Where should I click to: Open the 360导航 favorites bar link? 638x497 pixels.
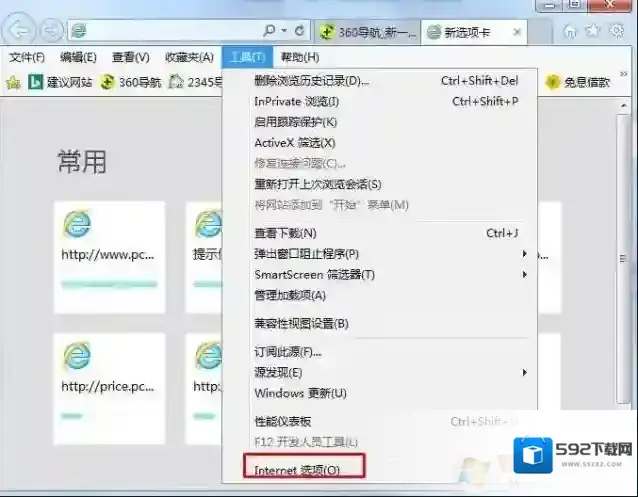(131, 82)
